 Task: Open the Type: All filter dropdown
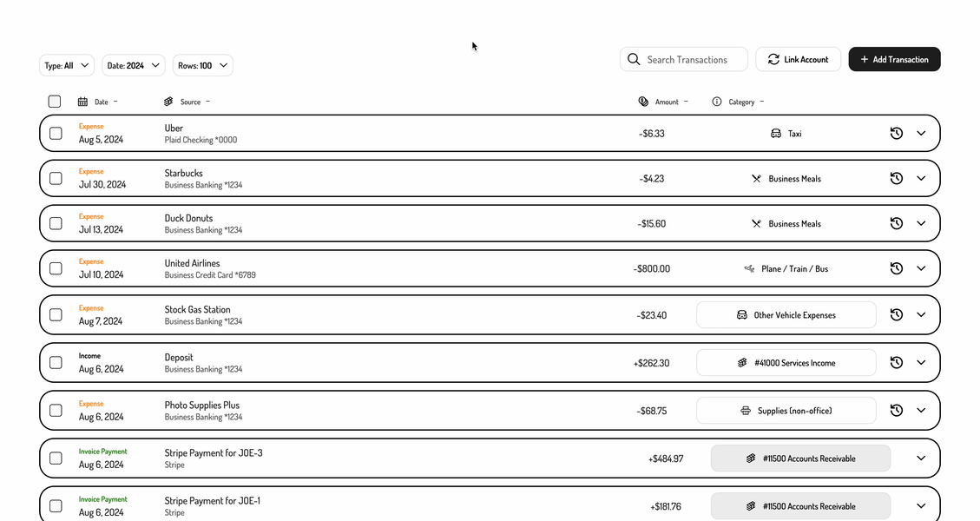coord(66,65)
